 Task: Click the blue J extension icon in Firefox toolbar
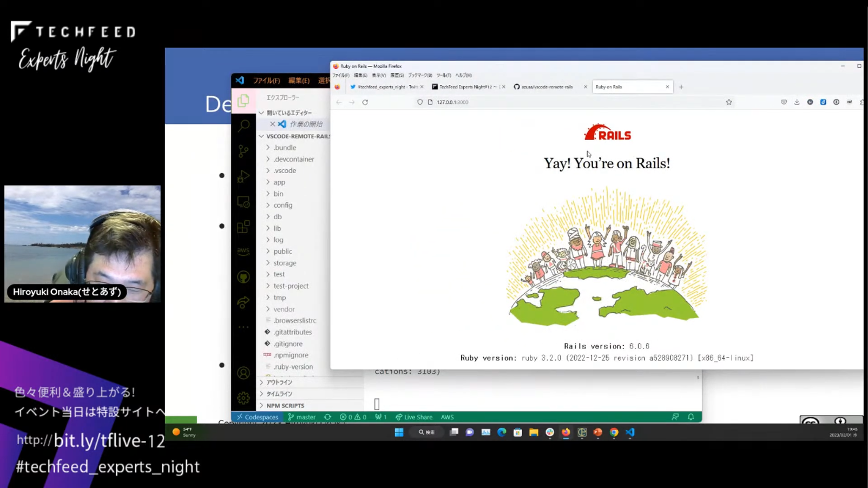823,102
